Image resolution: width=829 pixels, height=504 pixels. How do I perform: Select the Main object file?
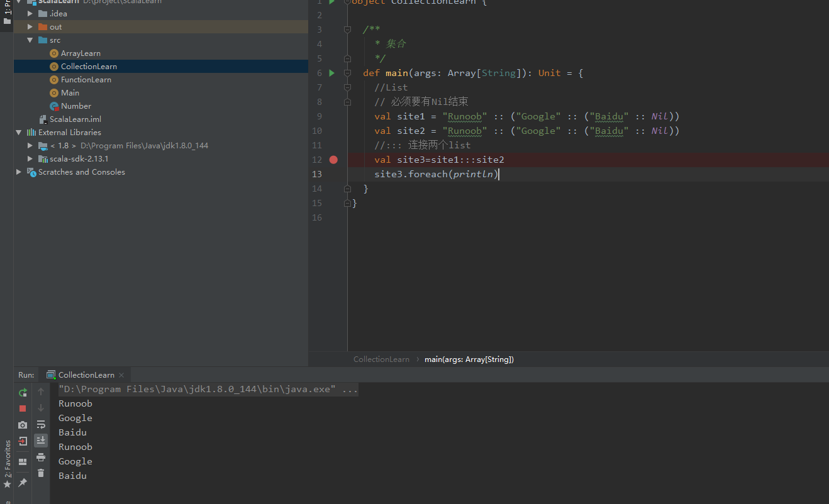70,92
